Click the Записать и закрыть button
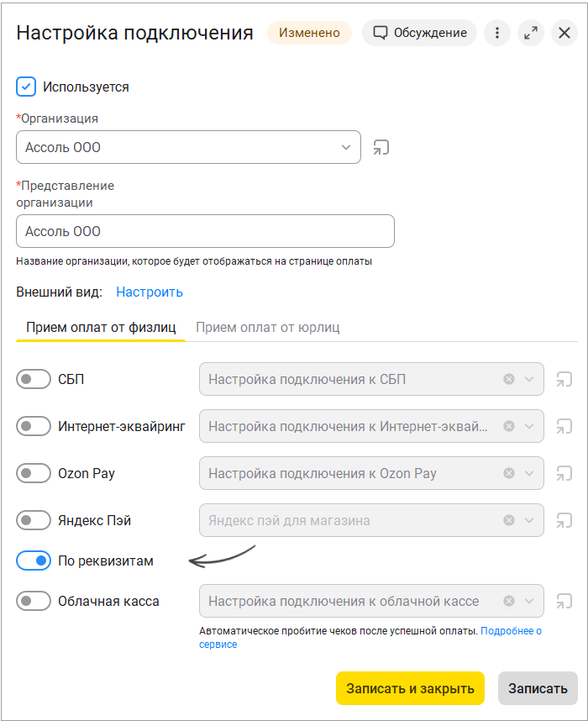Image resolution: width=588 pixels, height=721 pixels. click(x=410, y=688)
